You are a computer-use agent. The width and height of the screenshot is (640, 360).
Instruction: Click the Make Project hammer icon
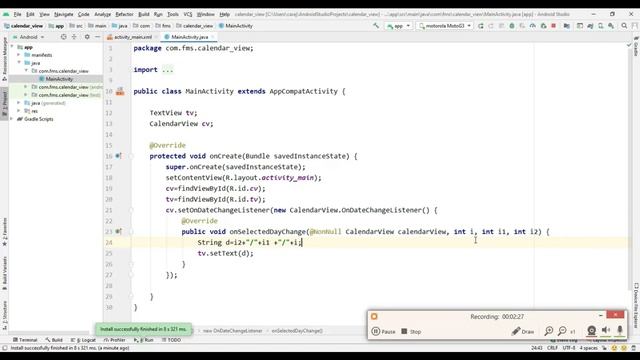376,26
